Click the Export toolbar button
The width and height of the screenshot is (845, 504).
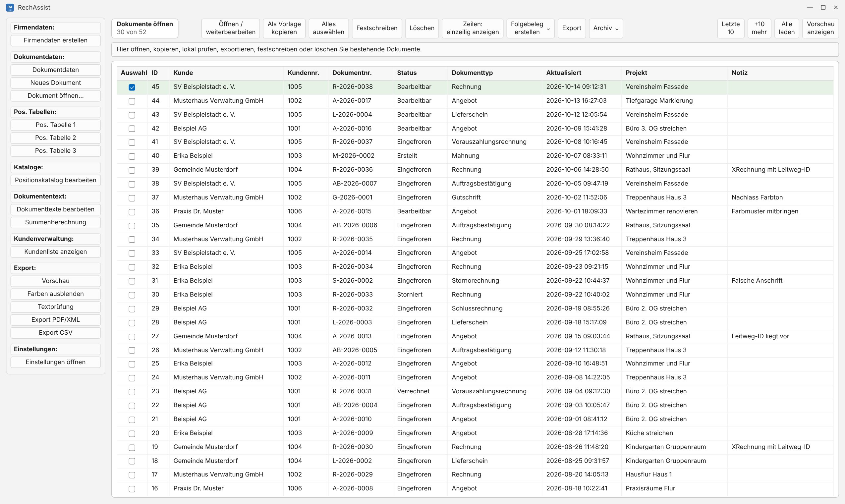(572, 28)
